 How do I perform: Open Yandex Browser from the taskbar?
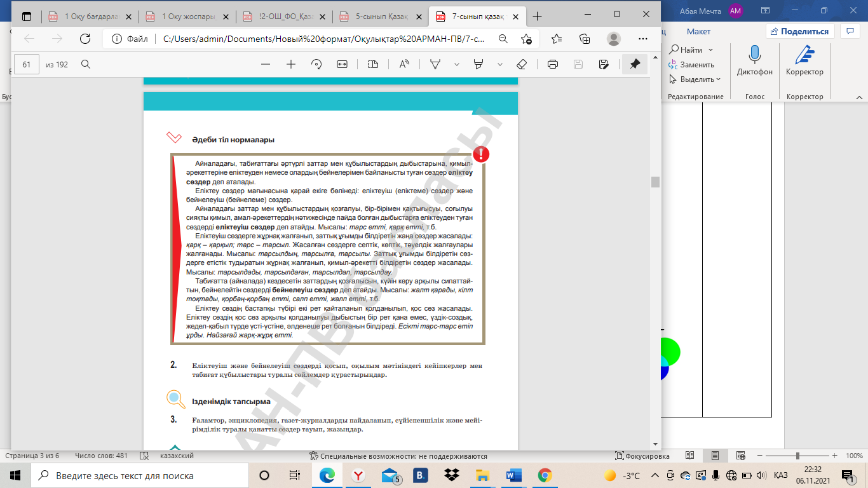(358, 475)
